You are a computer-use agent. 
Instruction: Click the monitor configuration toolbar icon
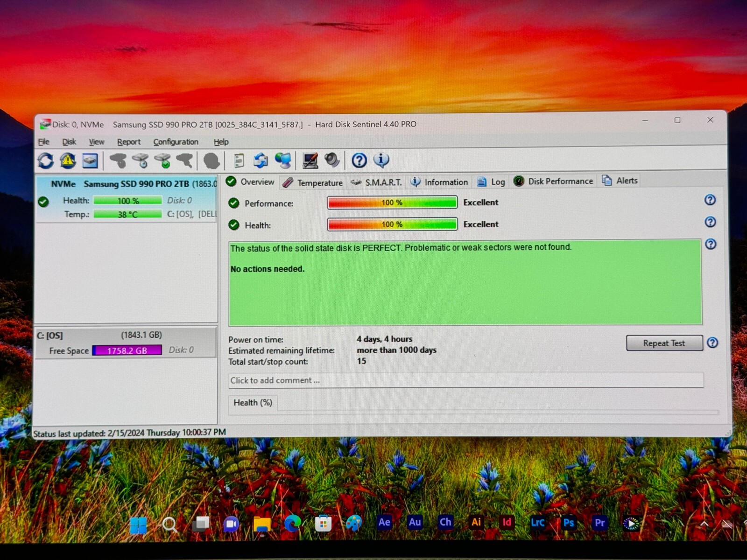tap(310, 161)
